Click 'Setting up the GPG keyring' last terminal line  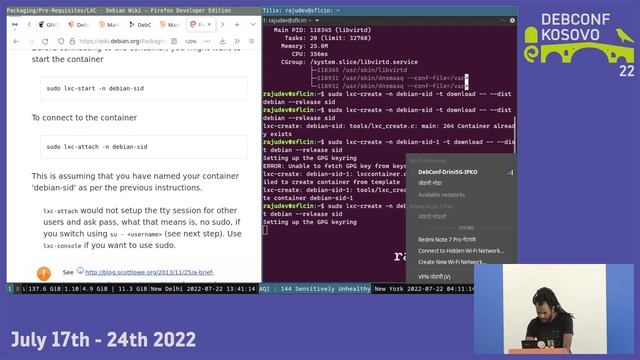310,222
